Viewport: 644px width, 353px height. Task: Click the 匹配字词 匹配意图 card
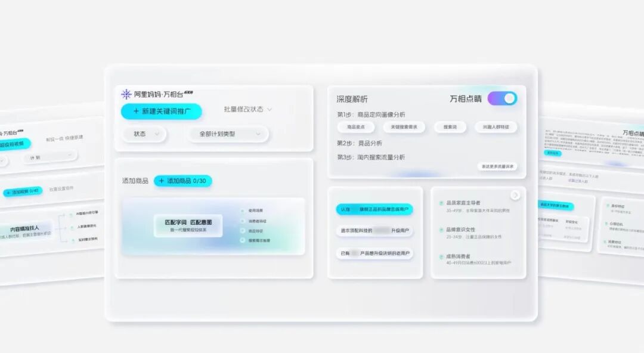coord(188,225)
